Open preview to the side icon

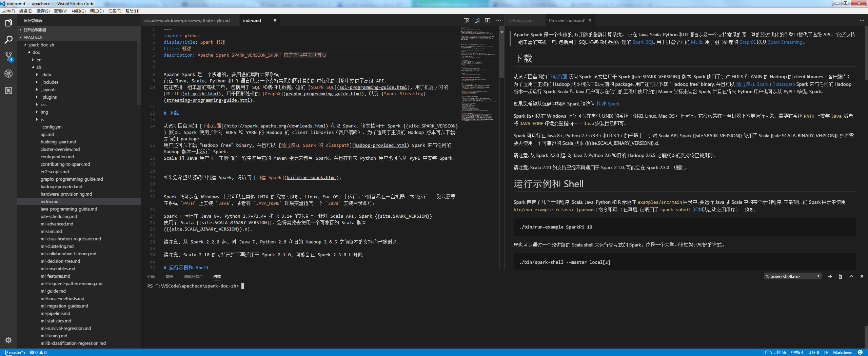coord(477,20)
